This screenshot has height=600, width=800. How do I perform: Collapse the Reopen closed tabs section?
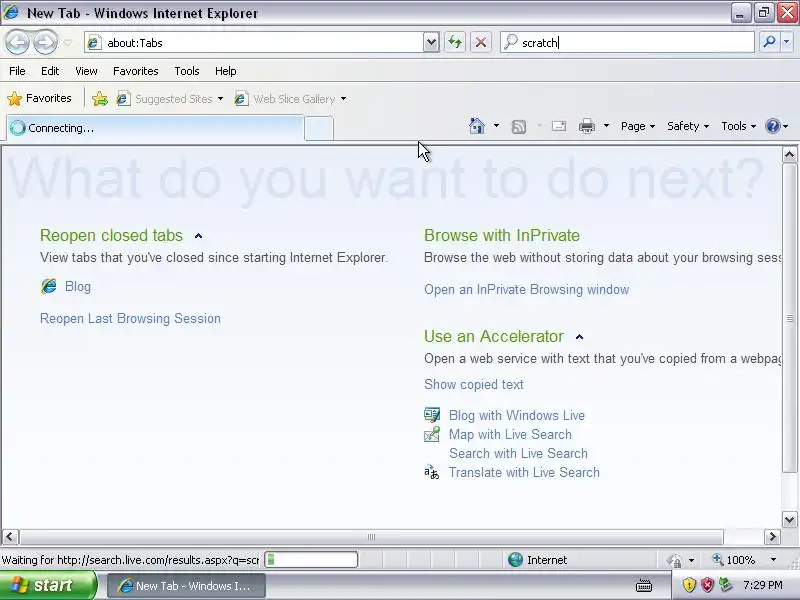pos(198,236)
